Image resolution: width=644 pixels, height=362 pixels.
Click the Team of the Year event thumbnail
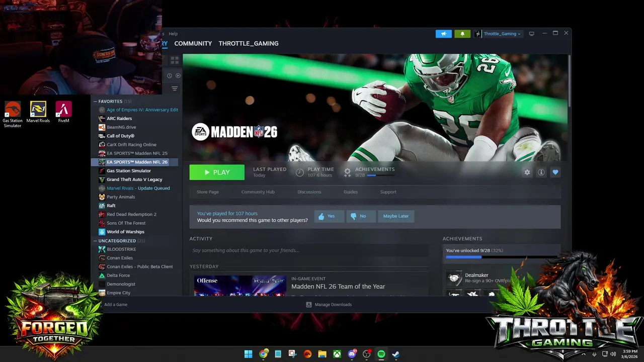point(240,286)
